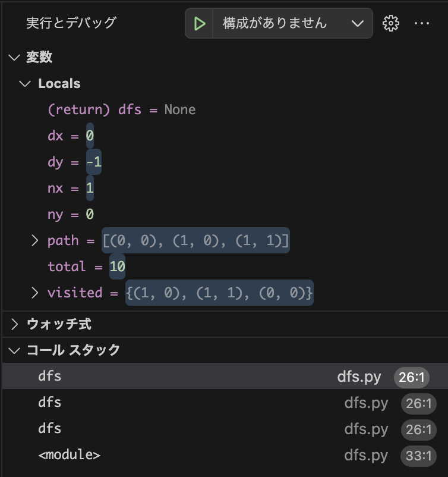448x477 pixels.
Task: Expand the visited variable
Action: coord(35,293)
